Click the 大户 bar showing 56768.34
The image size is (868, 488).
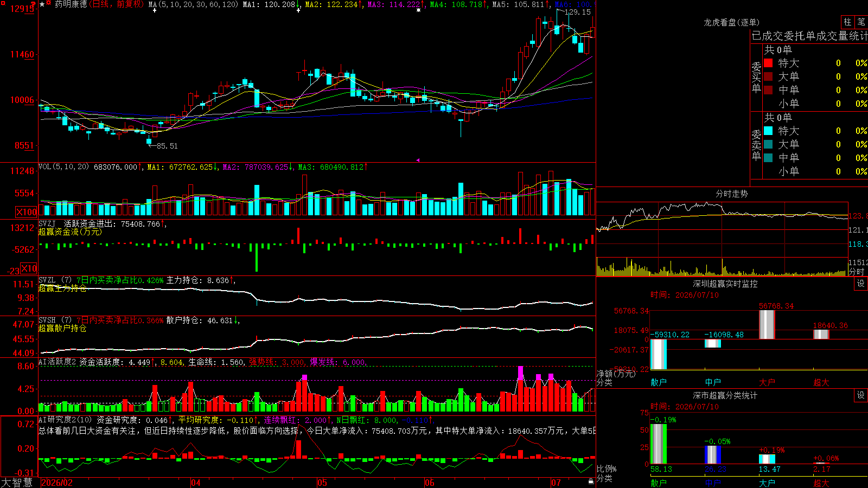767,325
